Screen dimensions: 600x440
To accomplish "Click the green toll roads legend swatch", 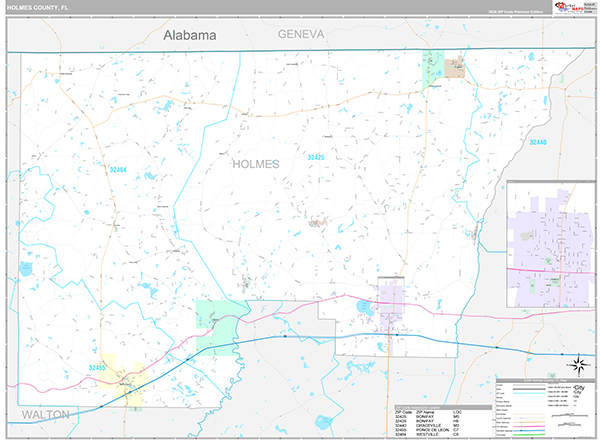I will point(529,435).
